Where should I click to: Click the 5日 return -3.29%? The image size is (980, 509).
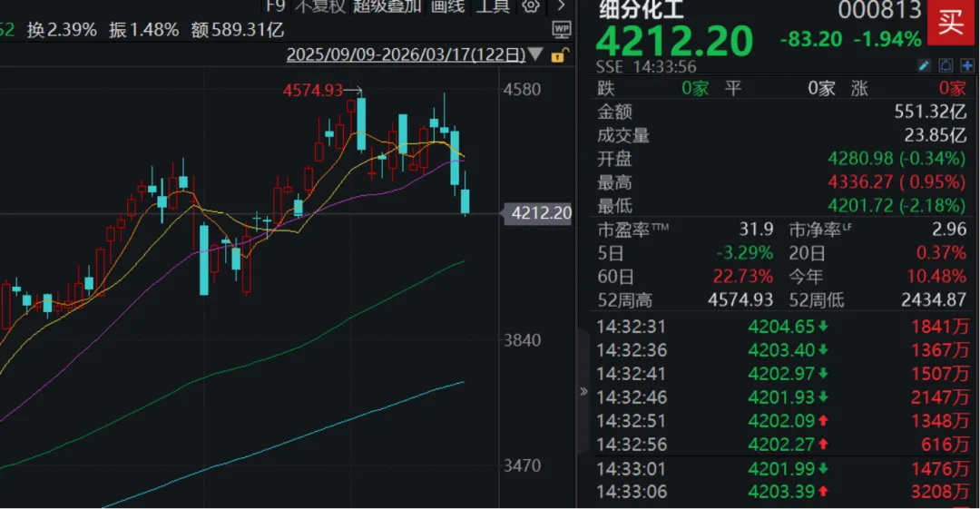(744, 253)
